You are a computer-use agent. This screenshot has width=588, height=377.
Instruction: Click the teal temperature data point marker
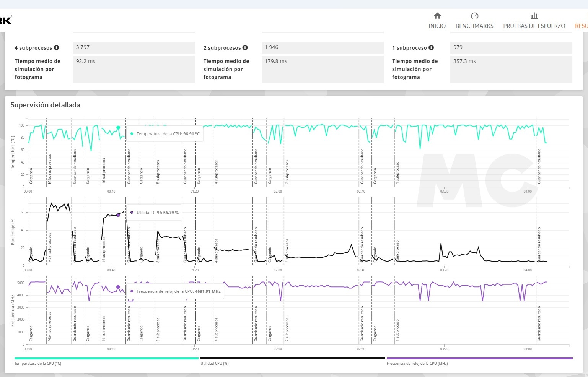(118, 128)
